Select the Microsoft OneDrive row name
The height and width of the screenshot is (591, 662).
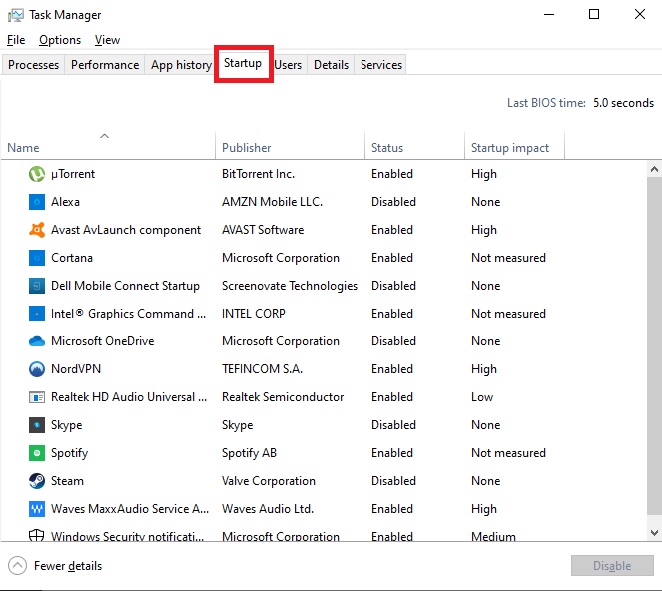coord(103,341)
